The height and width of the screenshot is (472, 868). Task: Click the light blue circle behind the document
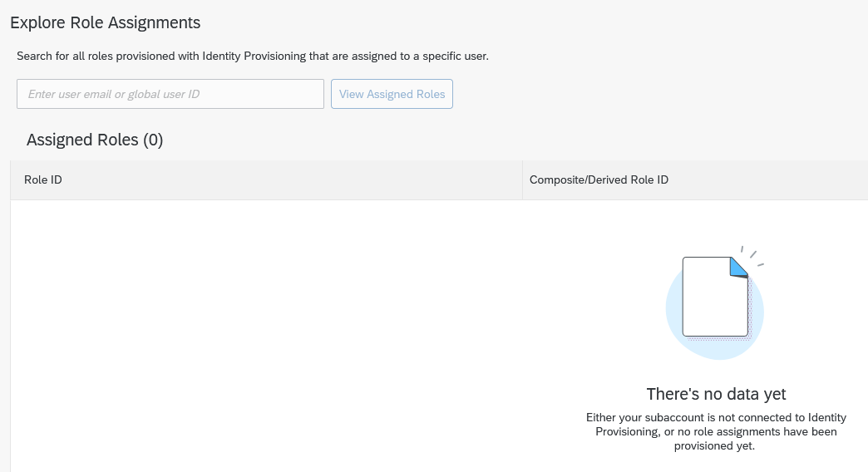point(715,310)
